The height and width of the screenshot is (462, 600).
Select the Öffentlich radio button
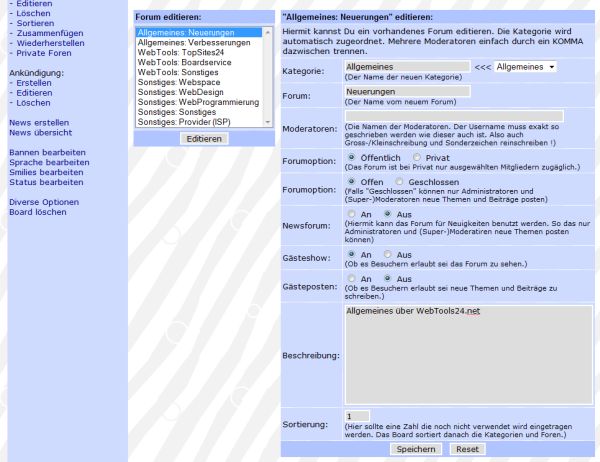point(351,157)
